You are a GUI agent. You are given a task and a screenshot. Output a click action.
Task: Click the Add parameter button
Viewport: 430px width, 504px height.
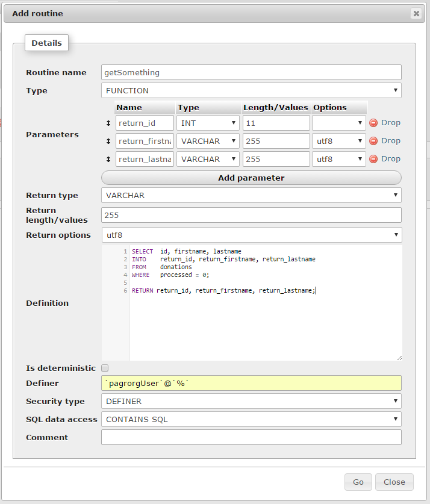(251, 178)
